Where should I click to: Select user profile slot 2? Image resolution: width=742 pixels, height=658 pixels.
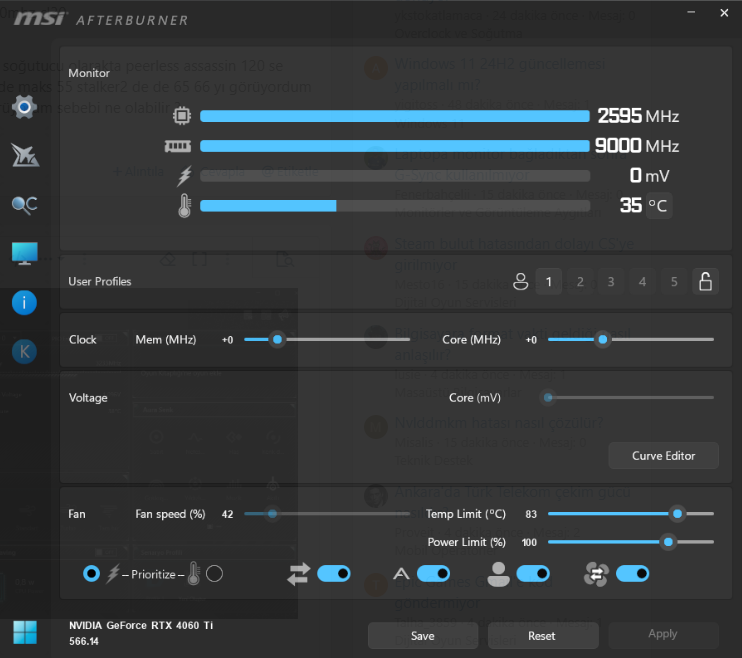[x=580, y=282]
